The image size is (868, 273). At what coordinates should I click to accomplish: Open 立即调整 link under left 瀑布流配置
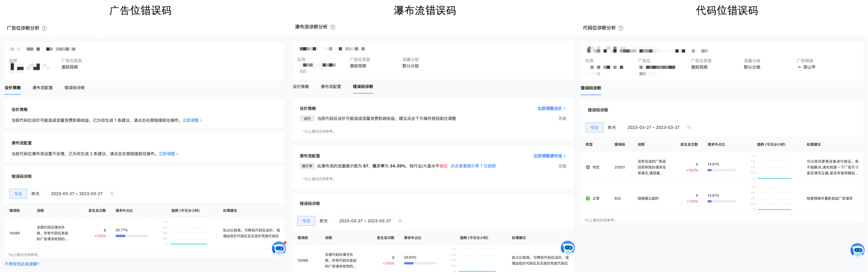click(x=168, y=154)
